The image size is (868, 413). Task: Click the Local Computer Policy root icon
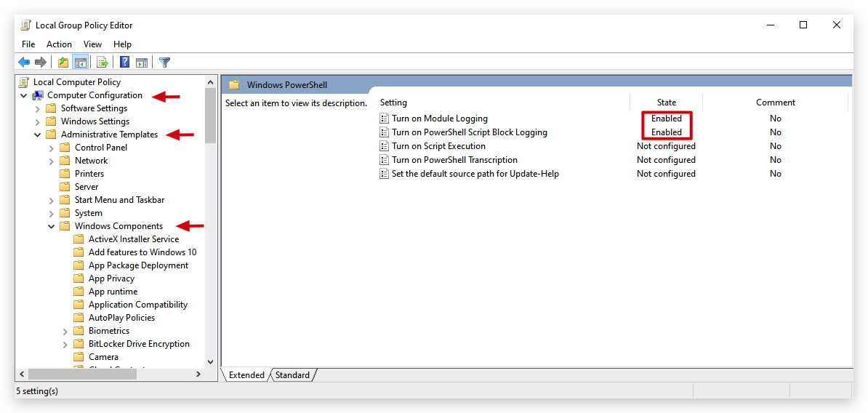pos(24,82)
